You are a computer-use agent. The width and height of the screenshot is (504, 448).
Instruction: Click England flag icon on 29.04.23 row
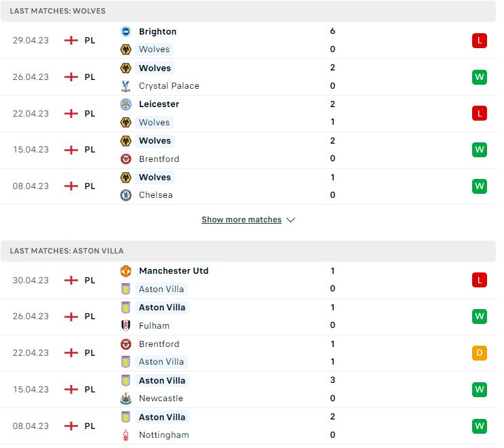point(71,41)
